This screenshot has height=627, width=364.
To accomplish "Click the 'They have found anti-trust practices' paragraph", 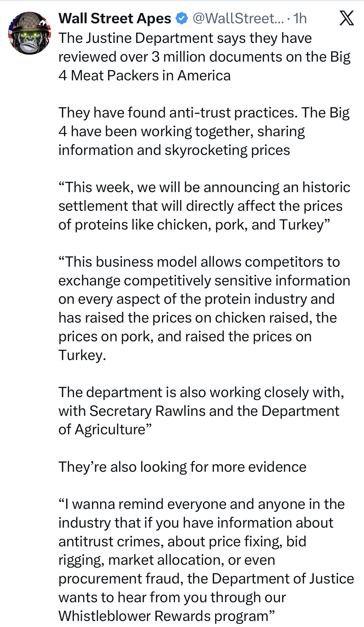I will [x=204, y=131].
